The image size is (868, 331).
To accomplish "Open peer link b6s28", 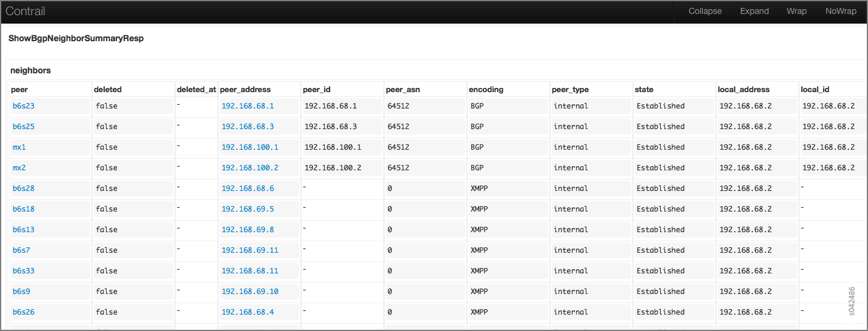I will pos(24,189).
